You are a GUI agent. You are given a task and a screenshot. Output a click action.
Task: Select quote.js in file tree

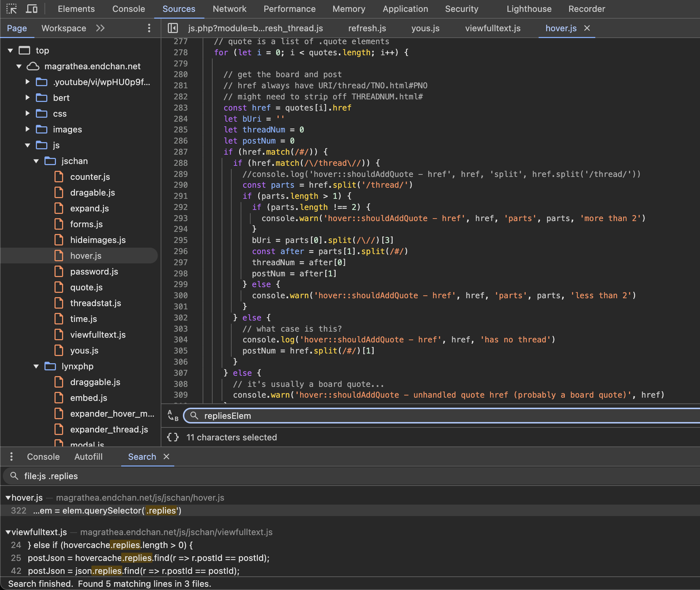86,287
